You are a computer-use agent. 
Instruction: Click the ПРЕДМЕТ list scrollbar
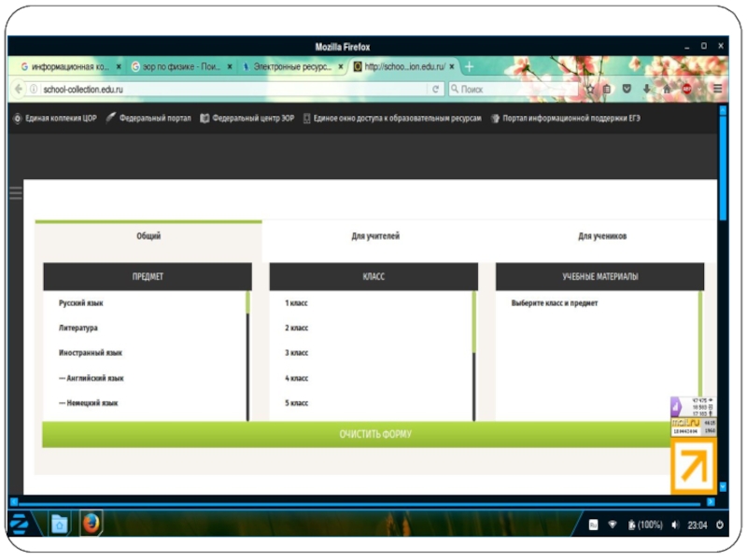pyautogui.click(x=247, y=357)
